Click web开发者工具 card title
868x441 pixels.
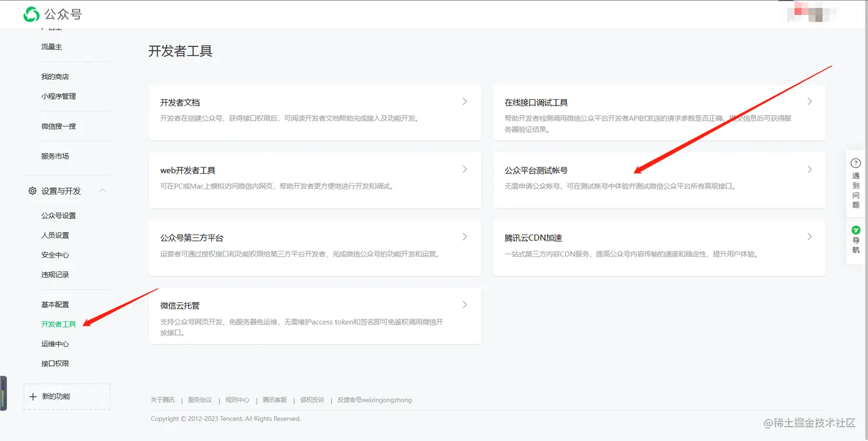(x=188, y=170)
